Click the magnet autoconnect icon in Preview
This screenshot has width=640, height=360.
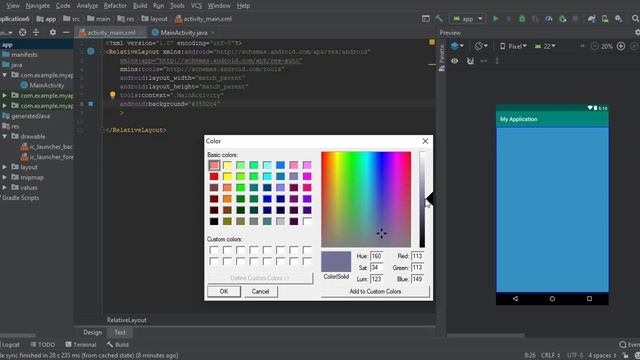[x=470, y=61]
